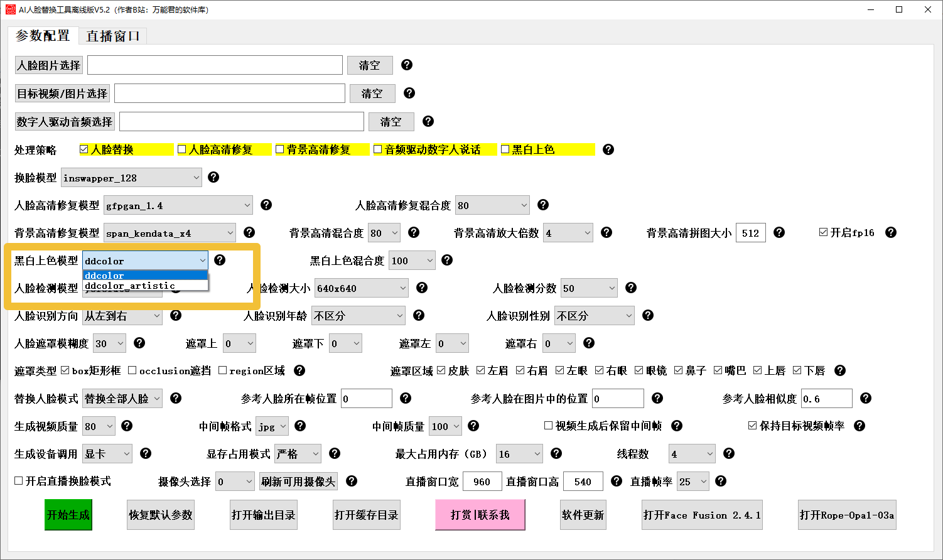Viewport: 943px width, 560px height.
Task: Switch to the 直播窗口 tab
Action: pyautogui.click(x=113, y=36)
